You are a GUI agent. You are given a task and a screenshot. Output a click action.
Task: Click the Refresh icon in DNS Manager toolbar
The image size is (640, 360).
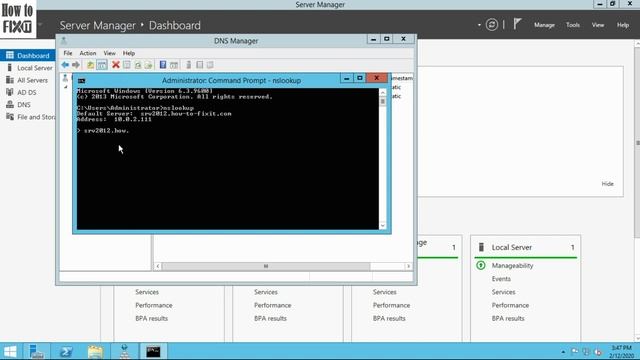(138, 65)
